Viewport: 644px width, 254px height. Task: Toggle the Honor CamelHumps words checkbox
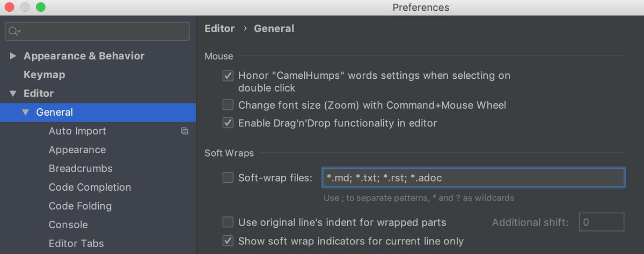228,76
